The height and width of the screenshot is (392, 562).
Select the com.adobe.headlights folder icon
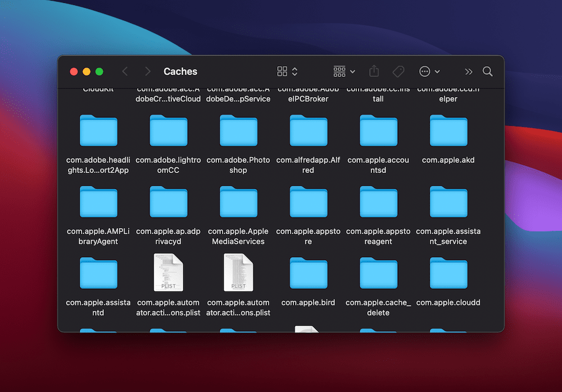click(98, 130)
